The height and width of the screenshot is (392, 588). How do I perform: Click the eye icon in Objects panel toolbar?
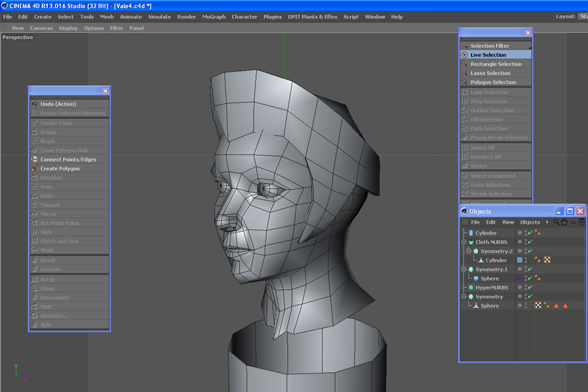click(x=573, y=222)
